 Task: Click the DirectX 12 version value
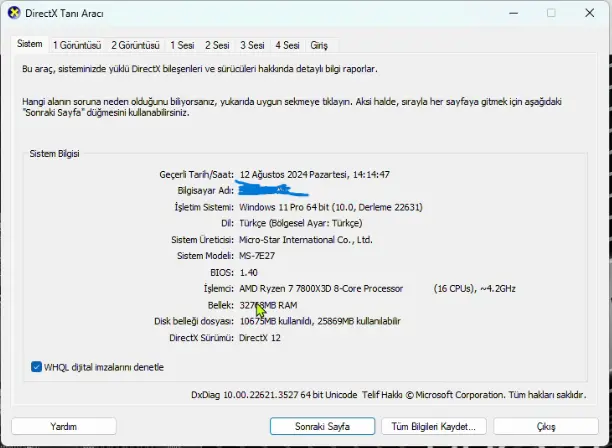point(260,338)
